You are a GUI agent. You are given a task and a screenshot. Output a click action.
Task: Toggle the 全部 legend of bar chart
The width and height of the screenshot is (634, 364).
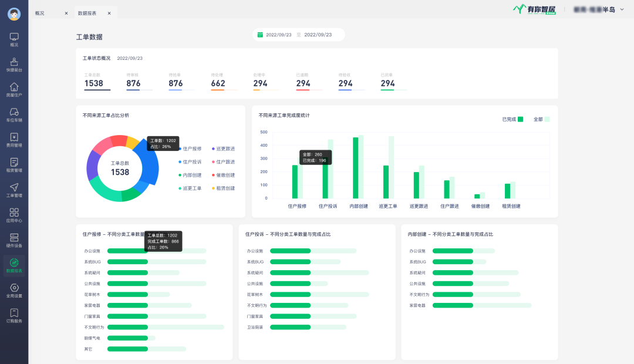click(541, 119)
